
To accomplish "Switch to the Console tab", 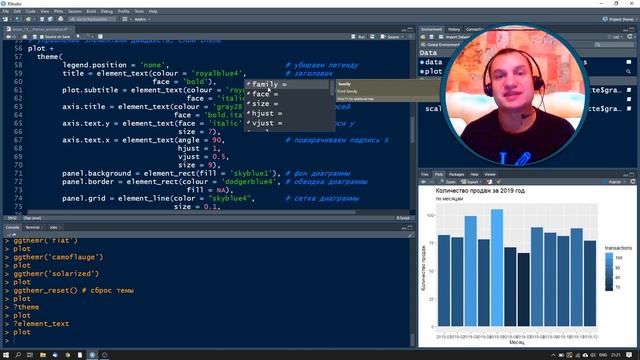I will point(12,227).
